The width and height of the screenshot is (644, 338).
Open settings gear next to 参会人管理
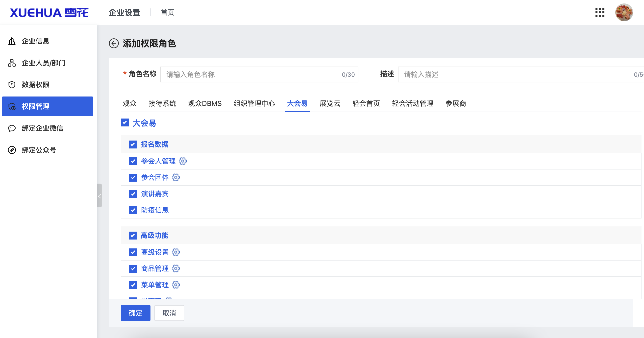click(183, 161)
